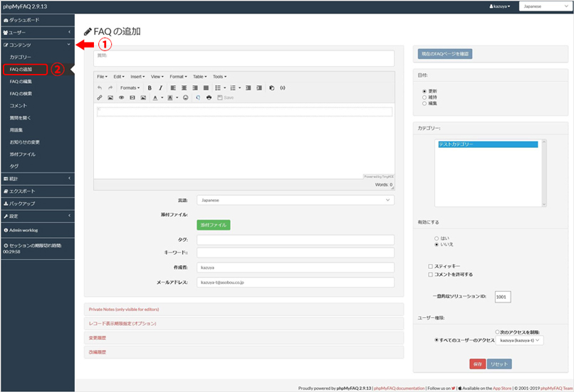Viewport: 574px width, 392px height.
Task: Insert a bullet list
Action: pos(218,88)
